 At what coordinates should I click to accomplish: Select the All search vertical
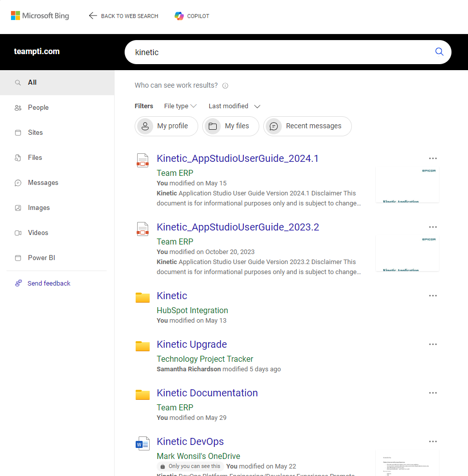(58, 83)
